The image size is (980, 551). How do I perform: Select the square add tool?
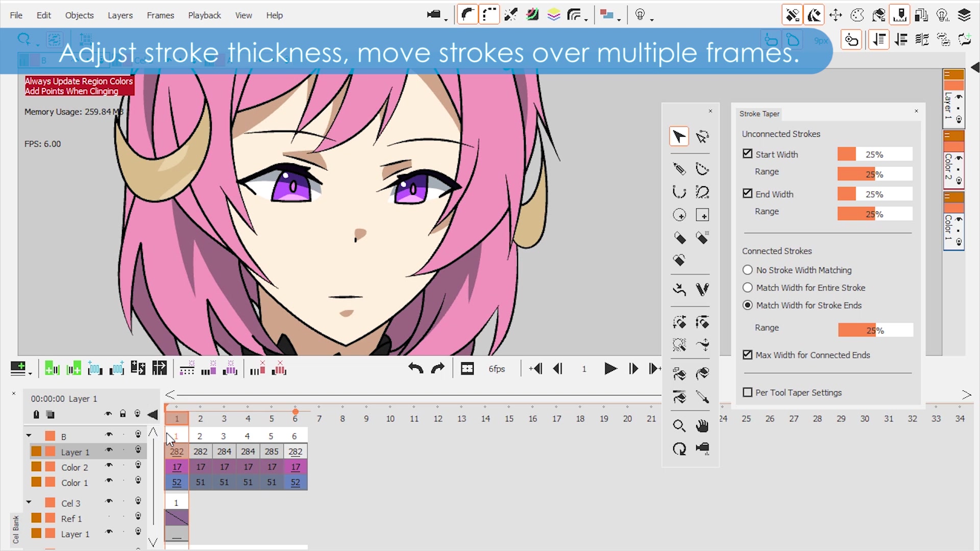click(702, 215)
